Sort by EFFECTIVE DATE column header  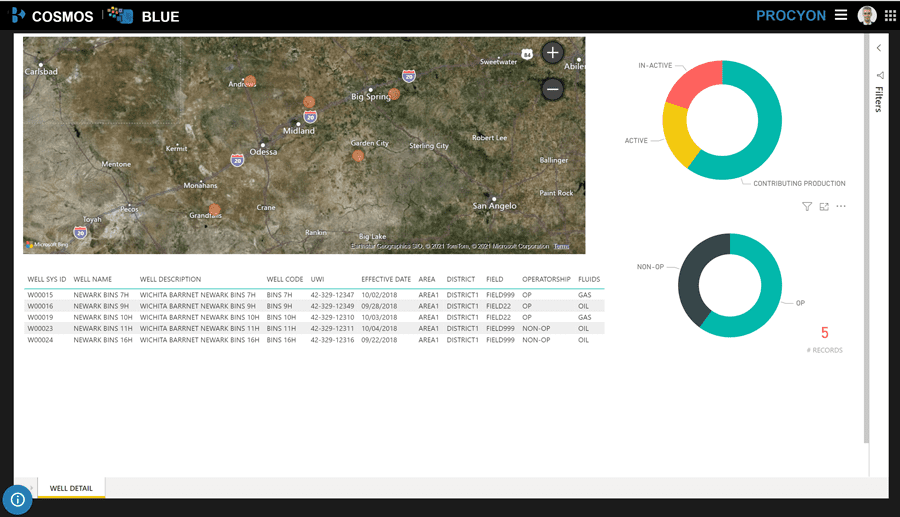point(386,279)
